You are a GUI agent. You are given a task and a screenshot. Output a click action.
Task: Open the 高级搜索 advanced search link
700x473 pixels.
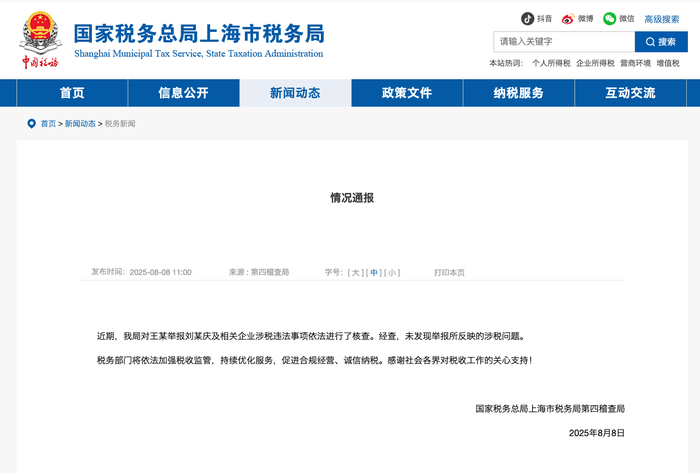point(661,19)
